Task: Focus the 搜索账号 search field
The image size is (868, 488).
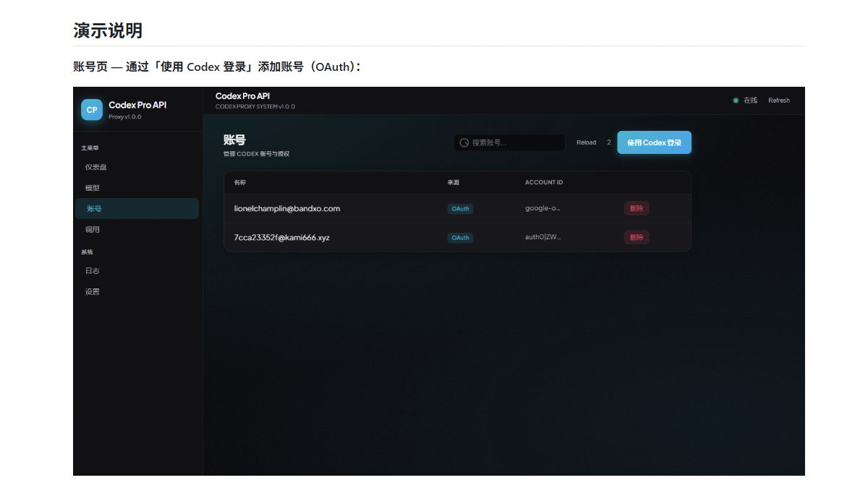Action: [509, 142]
